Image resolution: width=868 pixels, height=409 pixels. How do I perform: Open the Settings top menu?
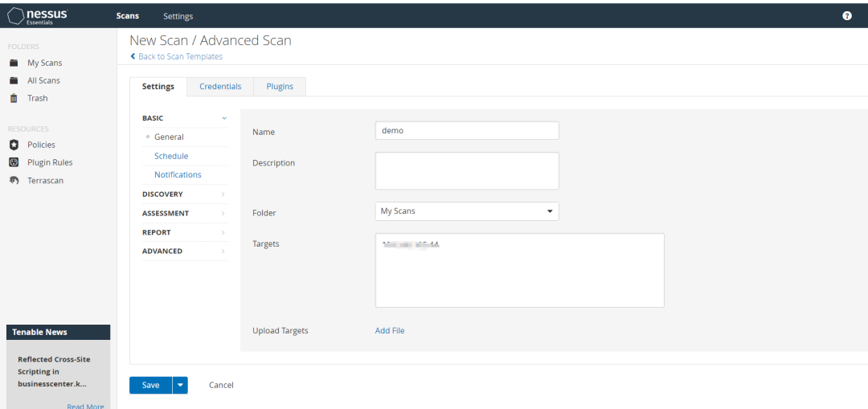pos(178,16)
